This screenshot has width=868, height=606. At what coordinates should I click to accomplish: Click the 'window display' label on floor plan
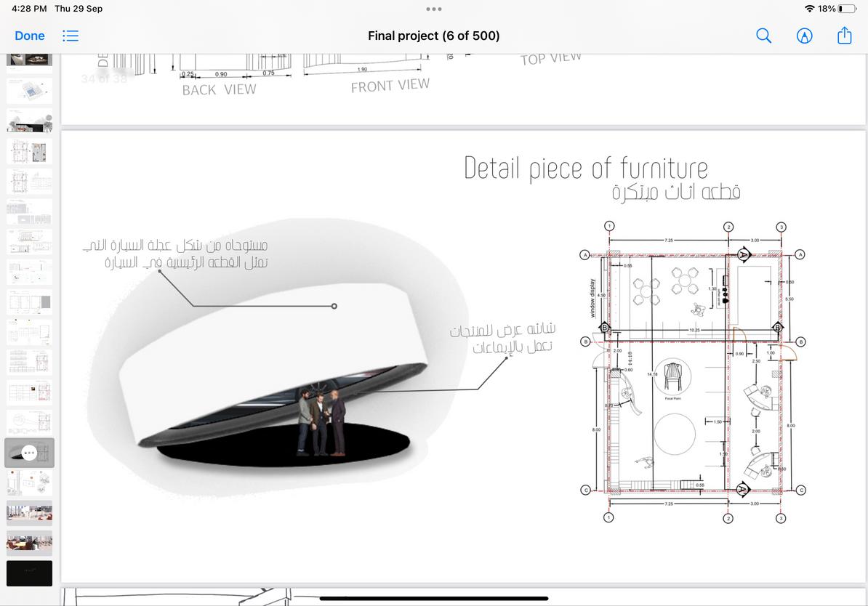592,299
